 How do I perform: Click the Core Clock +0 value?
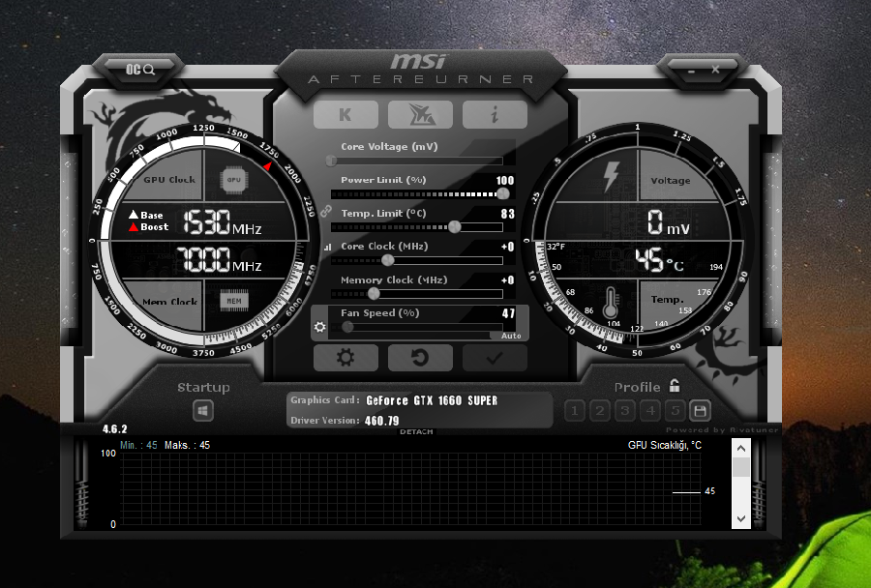coord(508,247)
